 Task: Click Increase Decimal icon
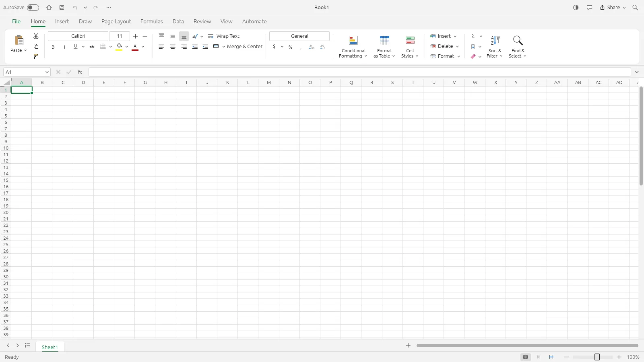[x=312, y=47]
